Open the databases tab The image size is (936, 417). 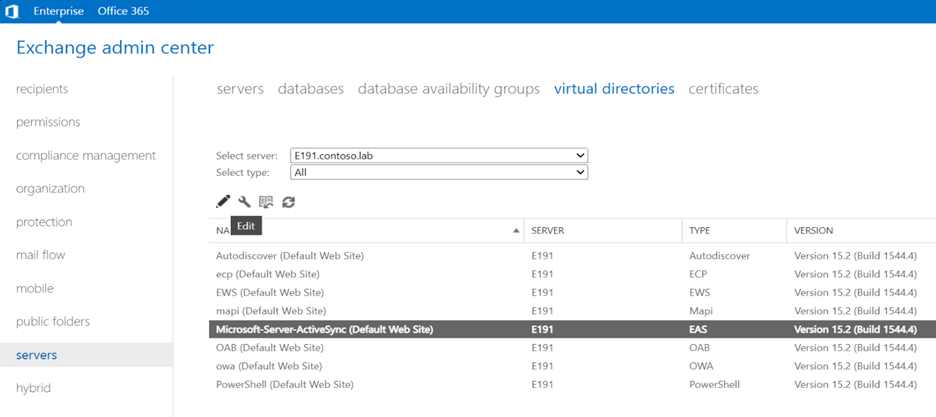[x=310, y=89]
